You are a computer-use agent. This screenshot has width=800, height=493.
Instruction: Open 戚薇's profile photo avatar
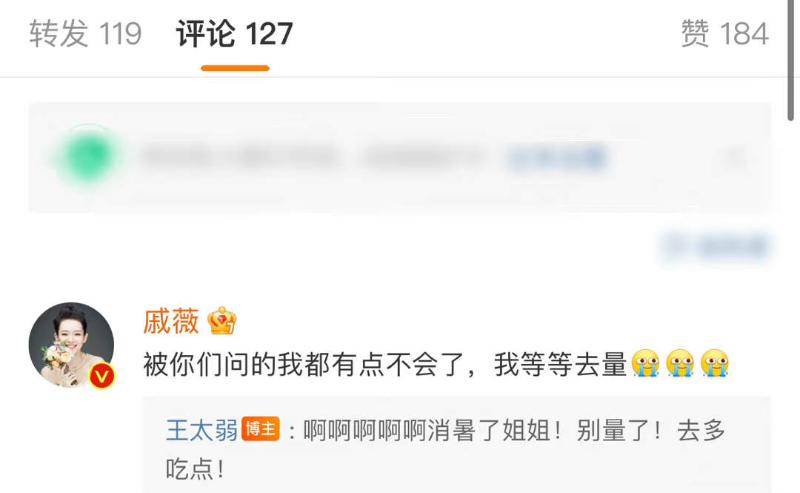coord(71,344)
